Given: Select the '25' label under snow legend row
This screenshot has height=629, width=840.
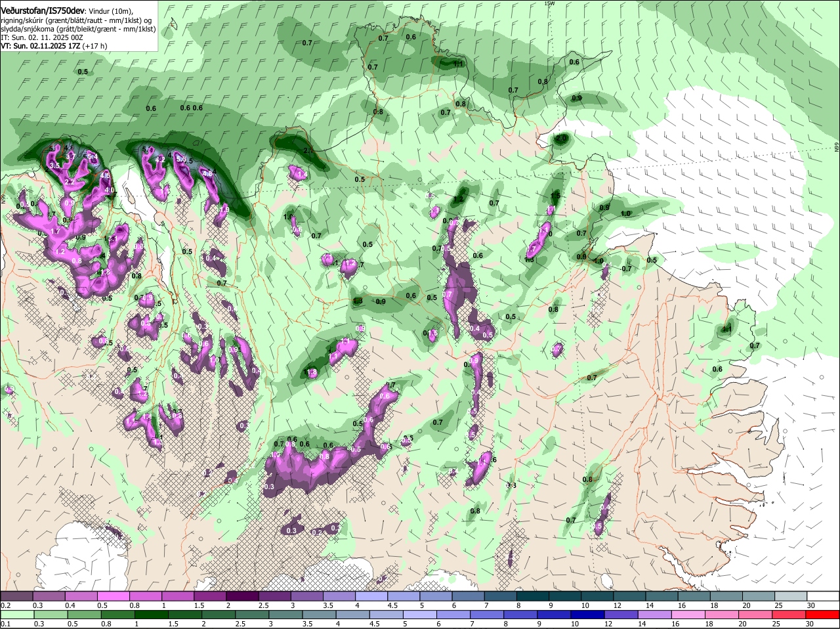Looking at the screenshot, I should (x=779, y=605).
